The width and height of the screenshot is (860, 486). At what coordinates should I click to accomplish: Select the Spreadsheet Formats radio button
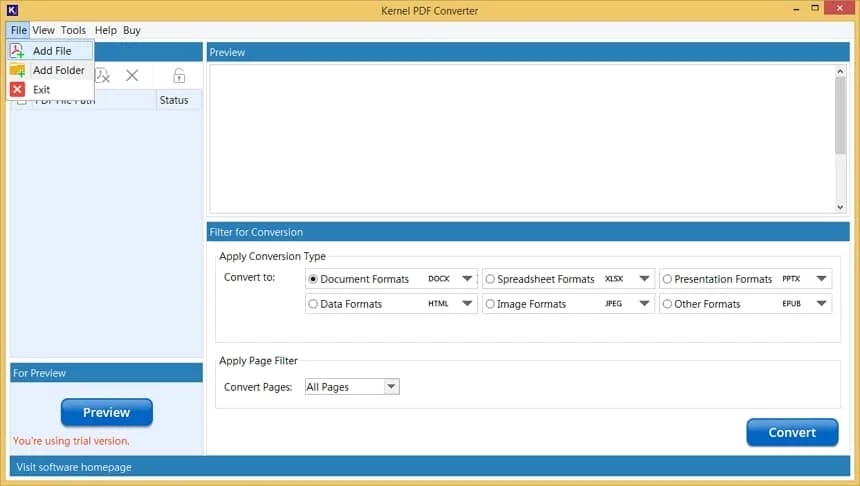coord(490,279)
